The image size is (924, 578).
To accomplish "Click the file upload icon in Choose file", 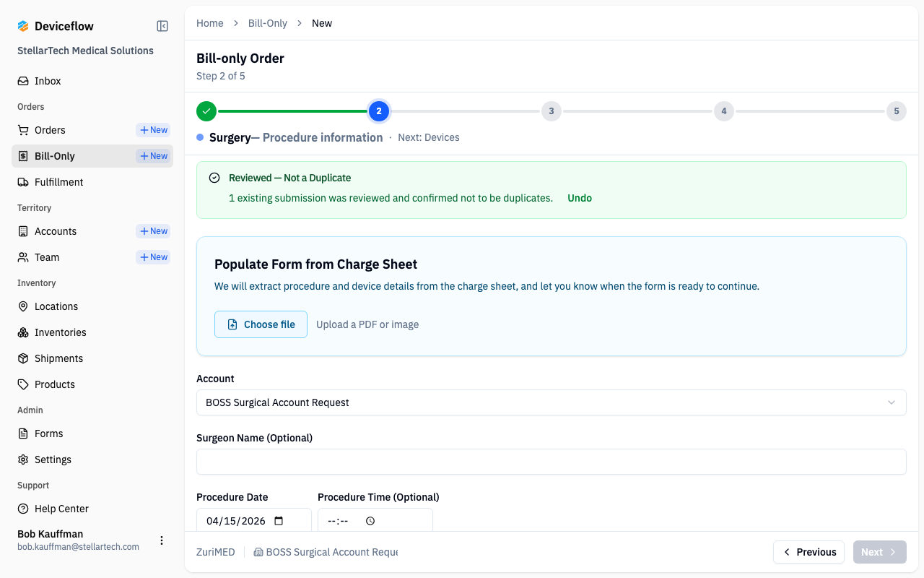I will [x=232, y=324].
